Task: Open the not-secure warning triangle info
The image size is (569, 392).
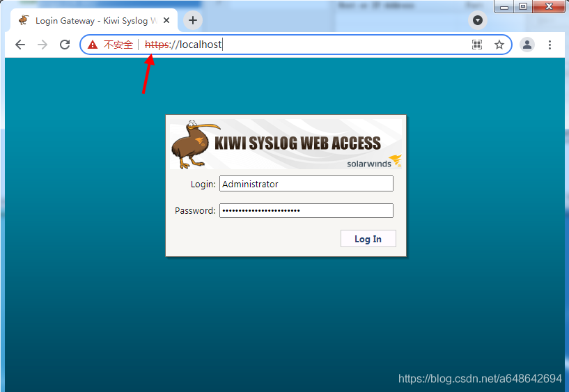Action: [x=93, y=45]
